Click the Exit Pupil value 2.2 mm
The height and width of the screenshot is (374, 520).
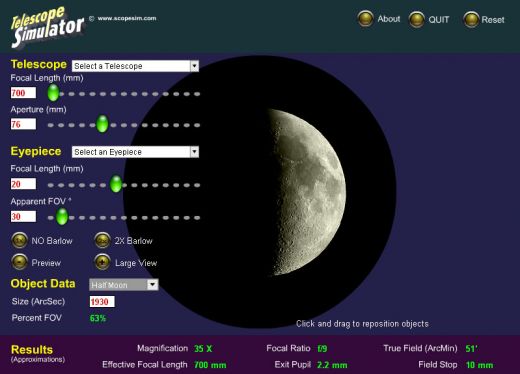332,365
